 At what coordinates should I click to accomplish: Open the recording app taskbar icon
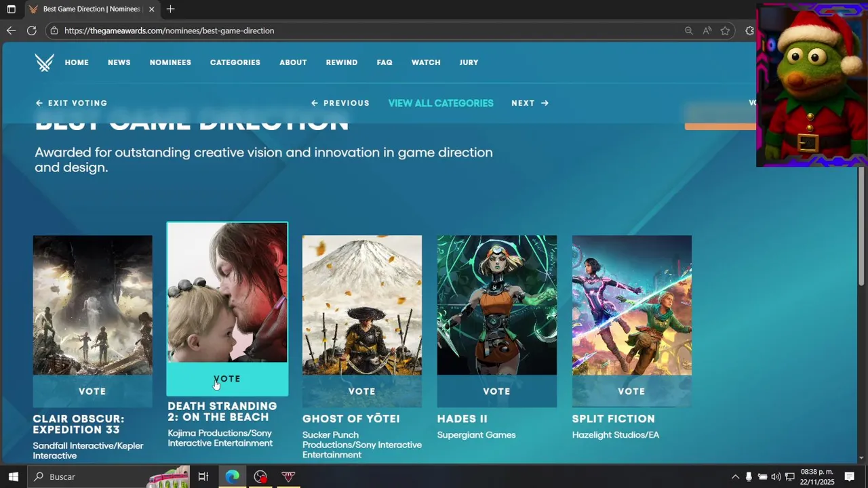coord(260,476)
